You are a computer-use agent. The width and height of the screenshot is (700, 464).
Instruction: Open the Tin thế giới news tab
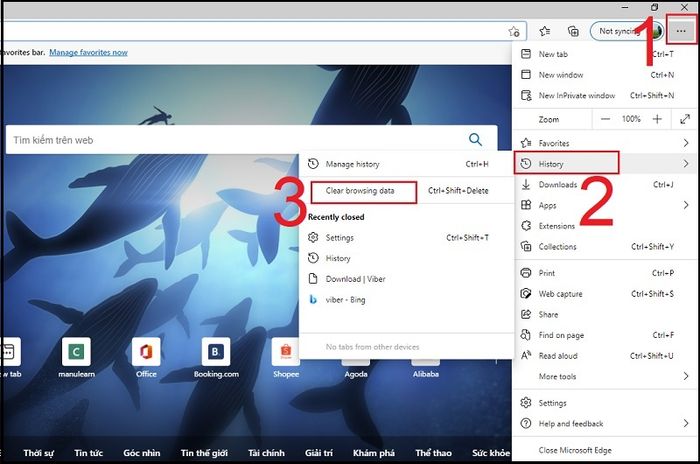[x=204, y=453]
